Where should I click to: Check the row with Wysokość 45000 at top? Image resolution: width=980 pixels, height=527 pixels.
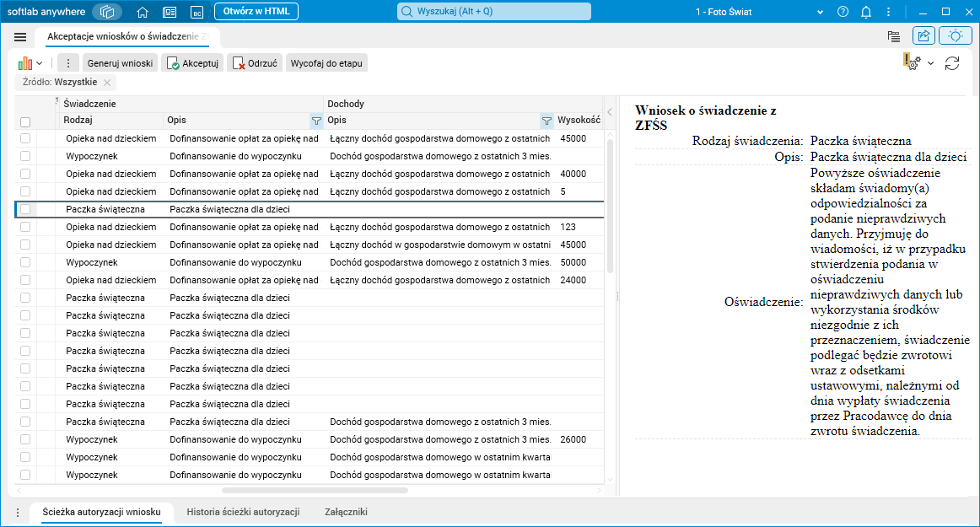[25, 138]
